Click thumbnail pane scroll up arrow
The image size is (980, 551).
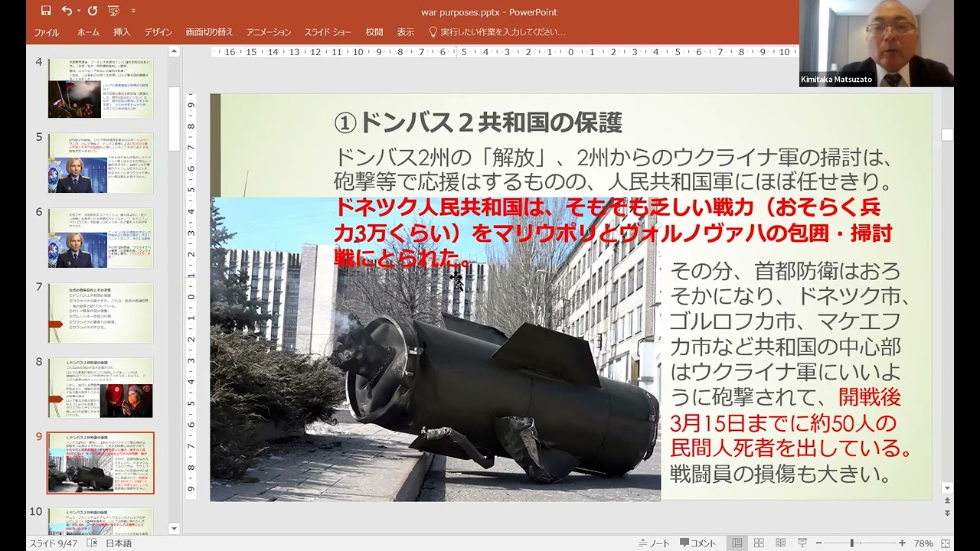tap(174, 52)
